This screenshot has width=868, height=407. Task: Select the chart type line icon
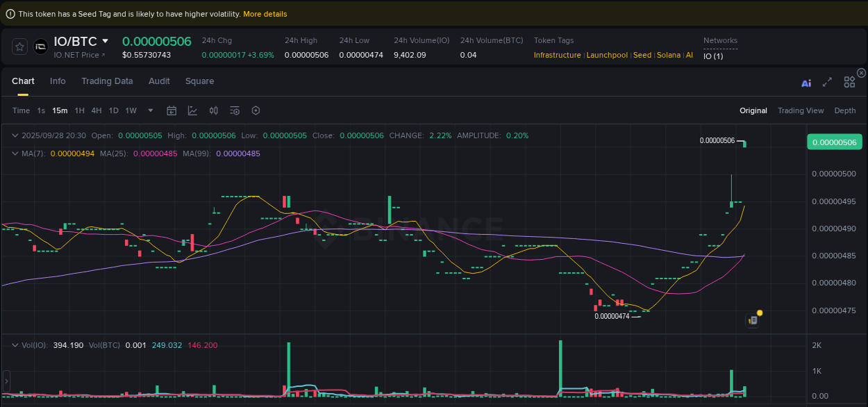[x=192, y=110]
